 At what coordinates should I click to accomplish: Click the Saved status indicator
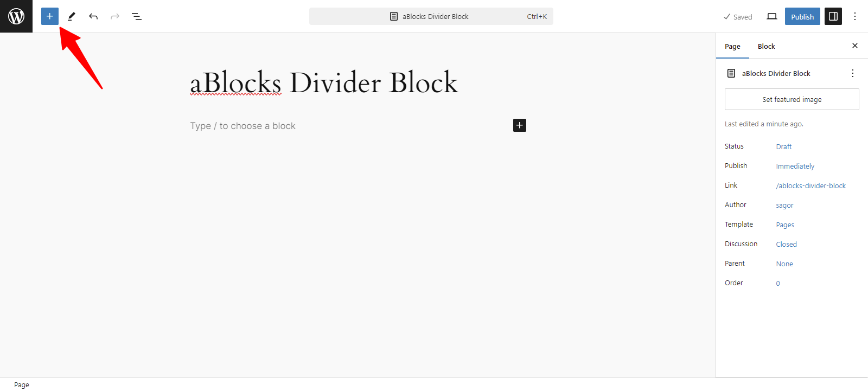click(x=738, y=17)
